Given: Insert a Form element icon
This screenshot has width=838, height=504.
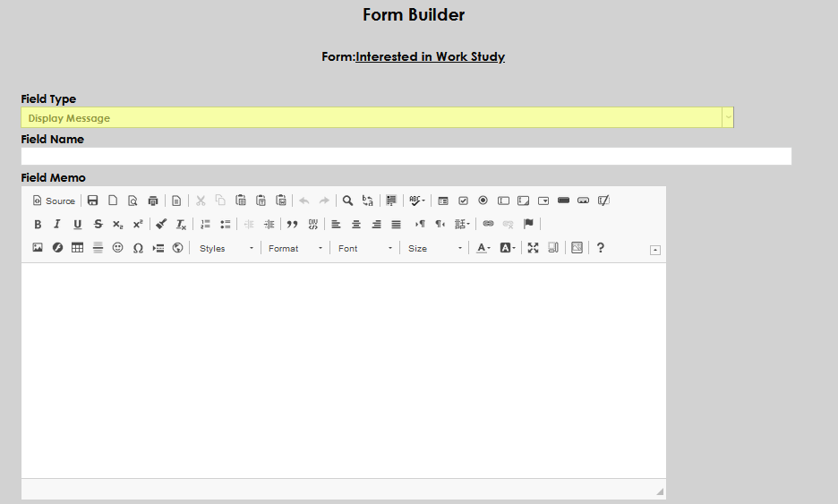Looking at the screenshot, I should click(443, 201).
